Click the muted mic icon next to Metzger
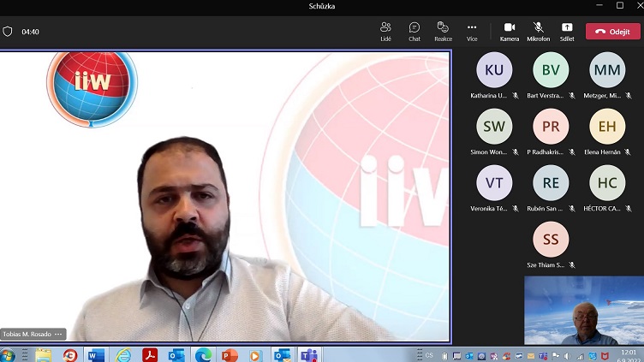The height and width of the screenshot is (362, 644). coord(629,96)
